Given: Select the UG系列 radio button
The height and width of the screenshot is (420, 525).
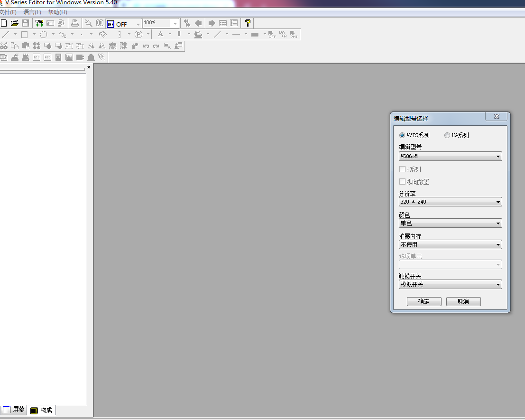Looking at the screenshot, I should click(x=447, y=135).
